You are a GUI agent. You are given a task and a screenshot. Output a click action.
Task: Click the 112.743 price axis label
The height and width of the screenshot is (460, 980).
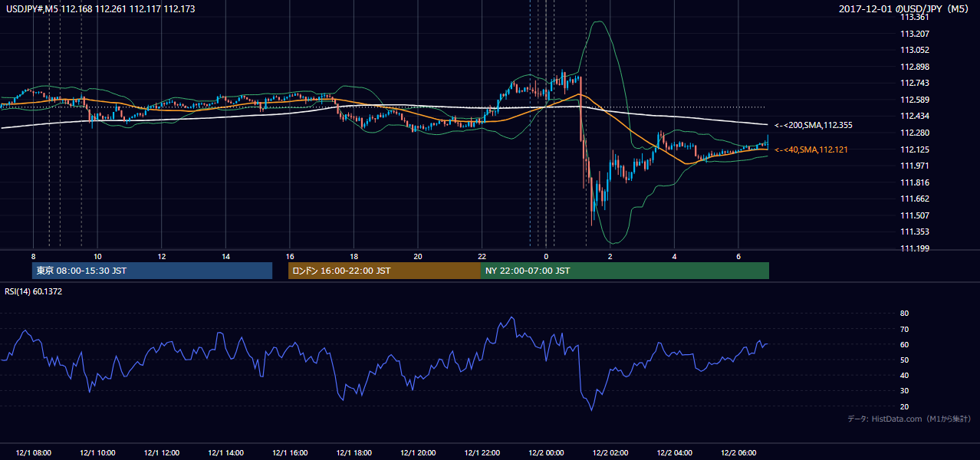coord(914,83)
